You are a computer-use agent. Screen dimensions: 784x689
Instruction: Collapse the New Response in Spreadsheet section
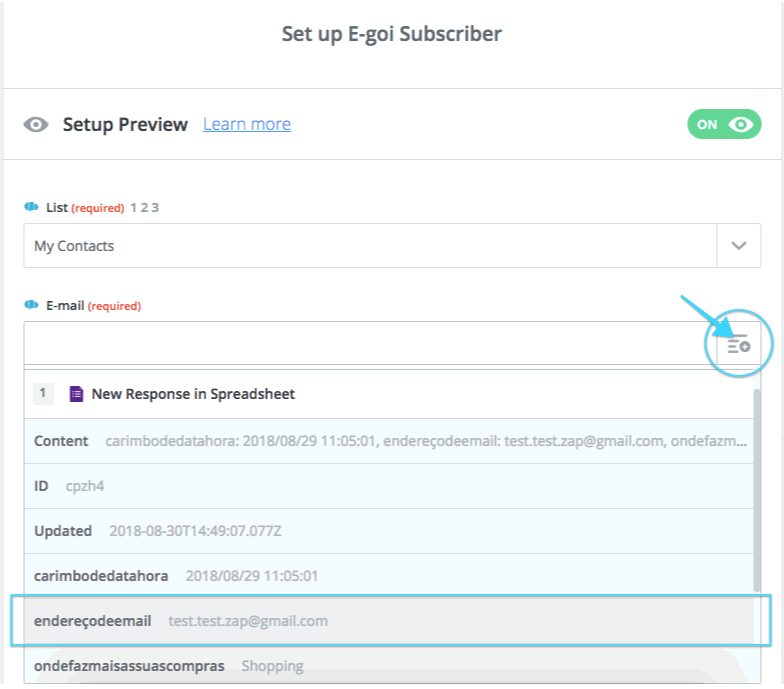coord(193,394)
